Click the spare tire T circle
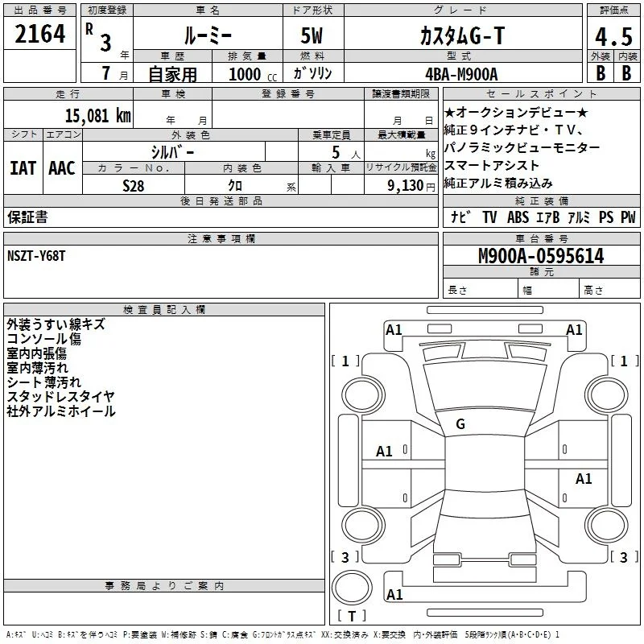The image size is (644, 644). [352, 588]
